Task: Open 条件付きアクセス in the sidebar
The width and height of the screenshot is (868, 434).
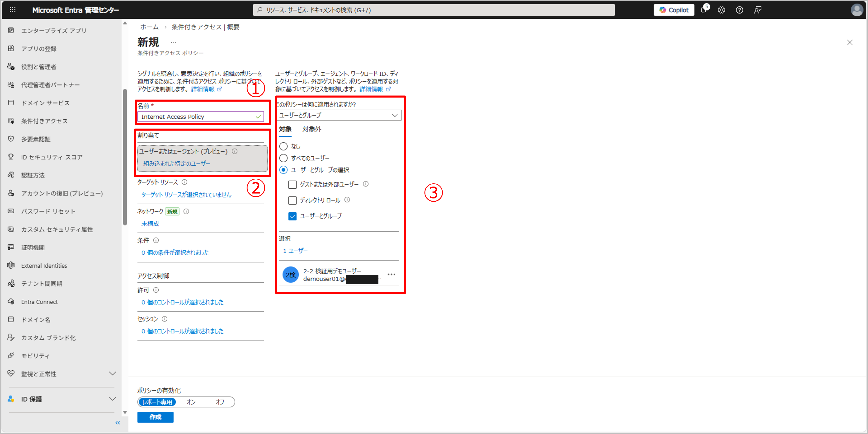Action: pos(44,121)
